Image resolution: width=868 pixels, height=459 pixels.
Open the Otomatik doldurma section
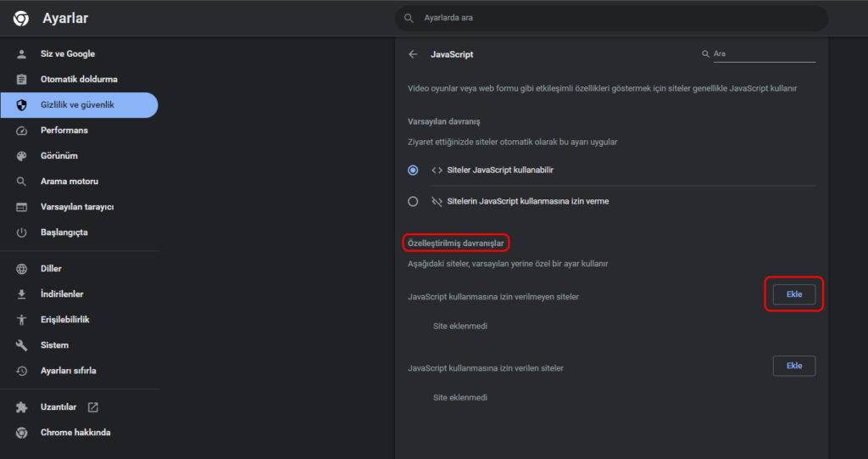[79, 79]
